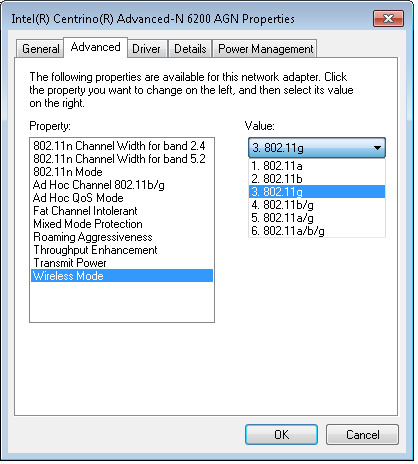The image size is (418, 464).
Task: Choose 4. 802.11b/g wireless mode
Action: point(317,205)
